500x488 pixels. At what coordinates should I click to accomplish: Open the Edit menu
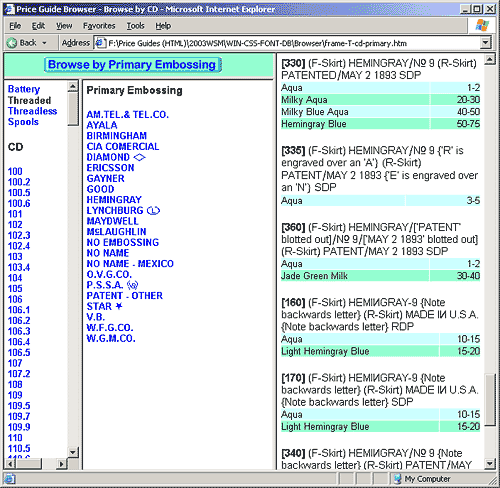38,26
